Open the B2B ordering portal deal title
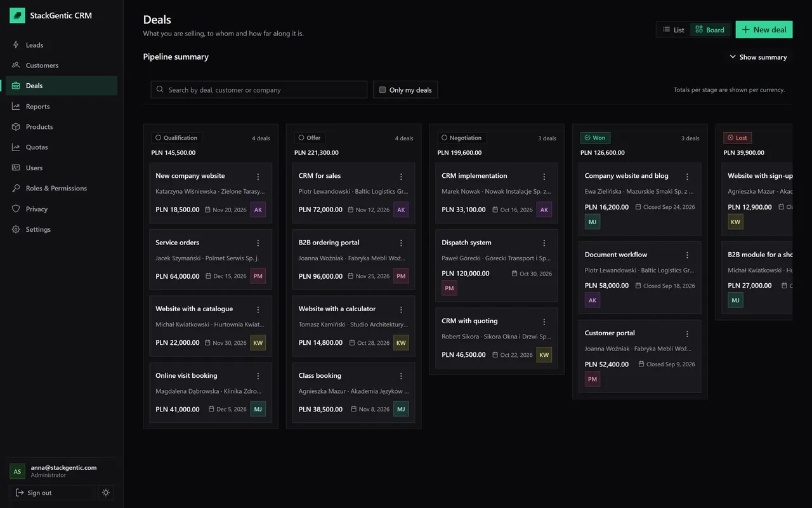The width and height of the screenshot is (812, 508). tap(329, 243)
